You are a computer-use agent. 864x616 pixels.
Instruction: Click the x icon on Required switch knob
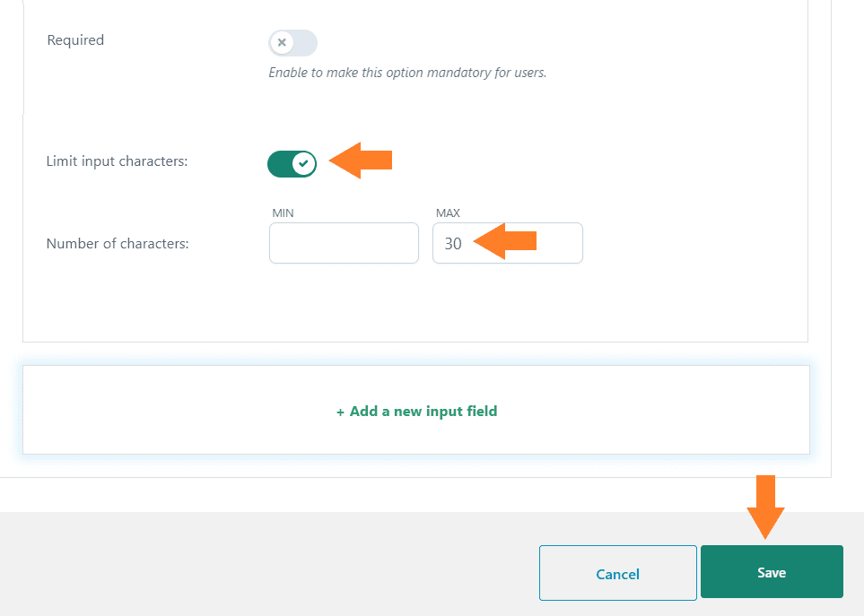coord(282,42)
